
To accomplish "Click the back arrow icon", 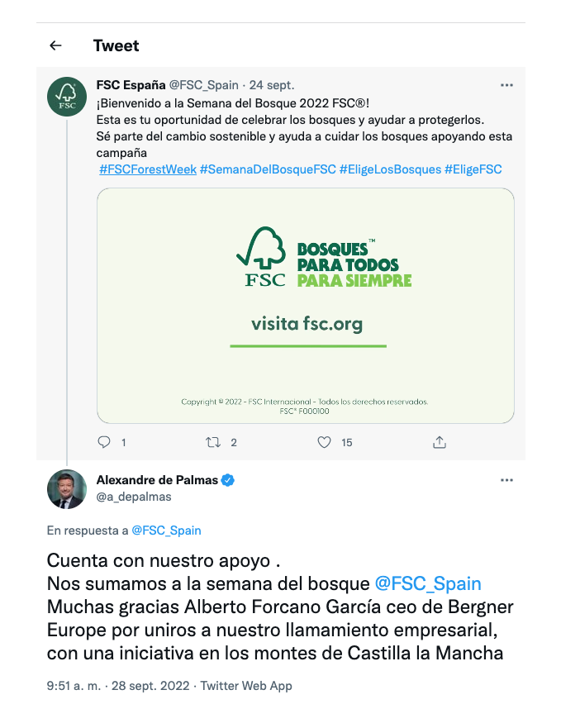I will tap(56, 45).
